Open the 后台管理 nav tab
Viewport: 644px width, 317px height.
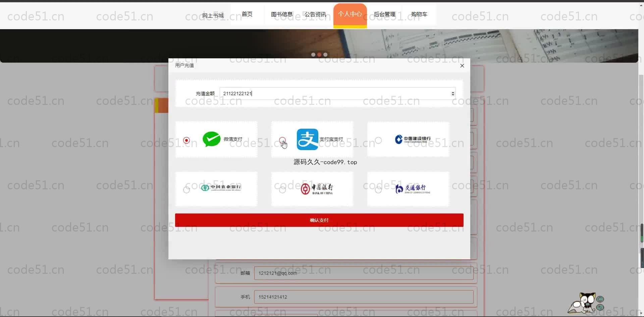point(385,14)
